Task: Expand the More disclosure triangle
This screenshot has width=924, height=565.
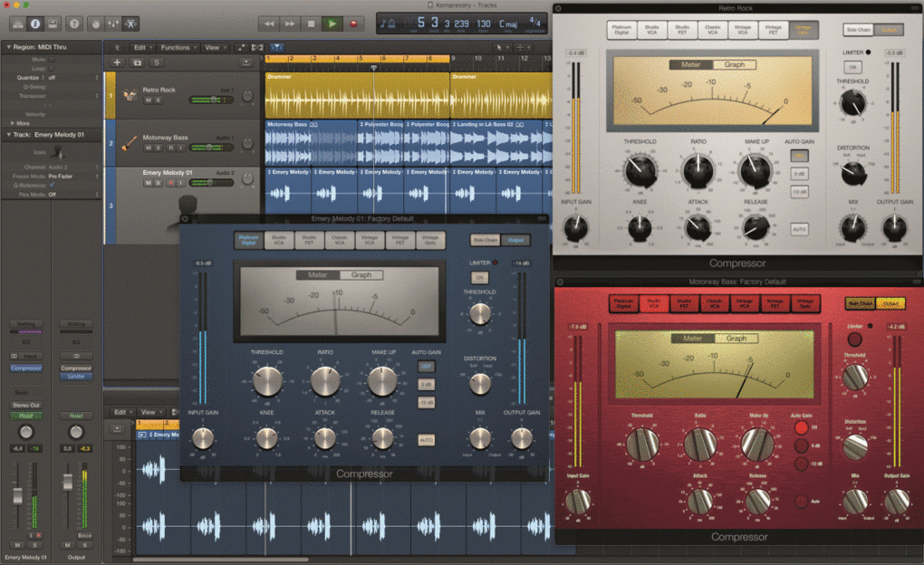Action: pos(13,123)
